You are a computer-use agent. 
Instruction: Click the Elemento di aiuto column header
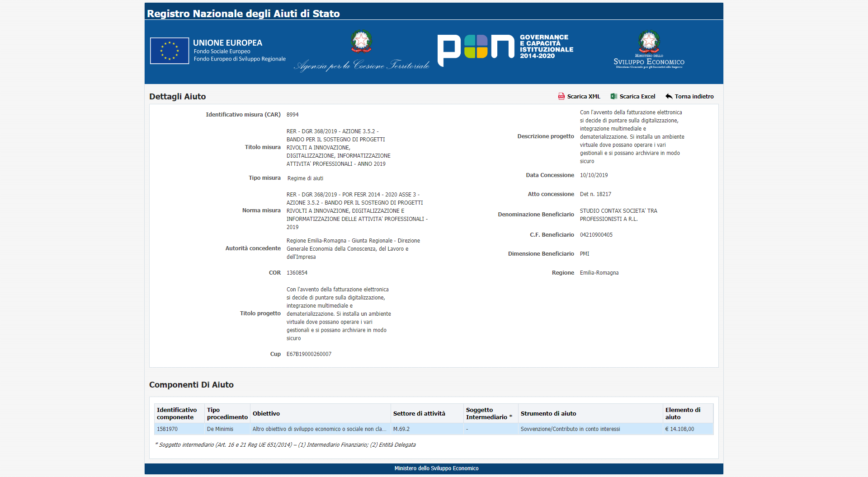tap(683, 413)
